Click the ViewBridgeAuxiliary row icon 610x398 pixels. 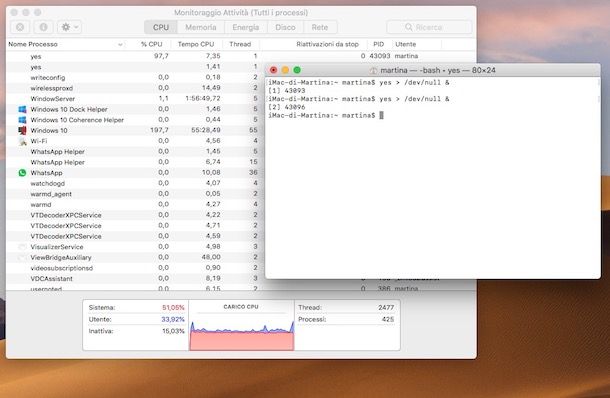pos(23,258)
